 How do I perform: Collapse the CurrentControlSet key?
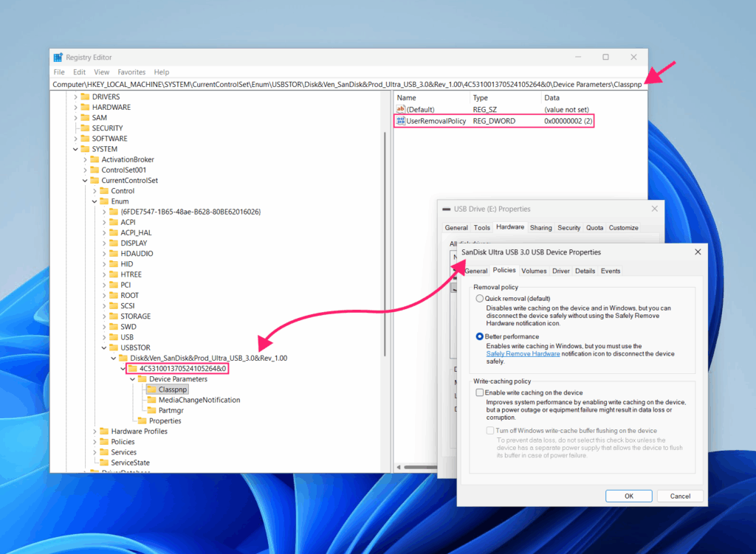pyautogui.click(x=85, y=180)
